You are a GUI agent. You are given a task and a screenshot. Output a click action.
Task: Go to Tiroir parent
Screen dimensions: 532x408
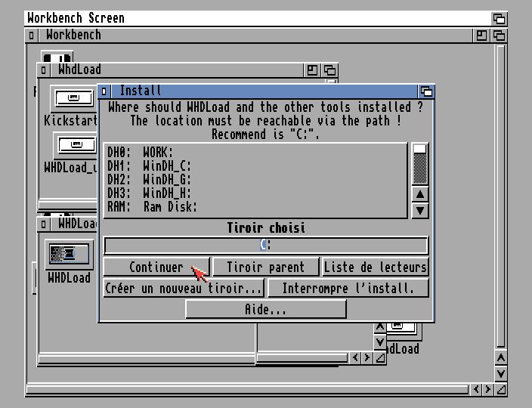[x=266, y=267]
